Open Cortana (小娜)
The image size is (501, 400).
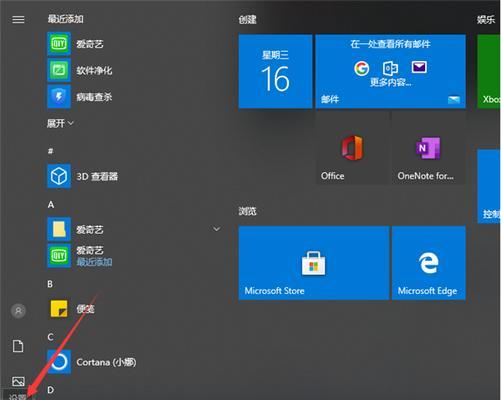(x=133, y=362)
